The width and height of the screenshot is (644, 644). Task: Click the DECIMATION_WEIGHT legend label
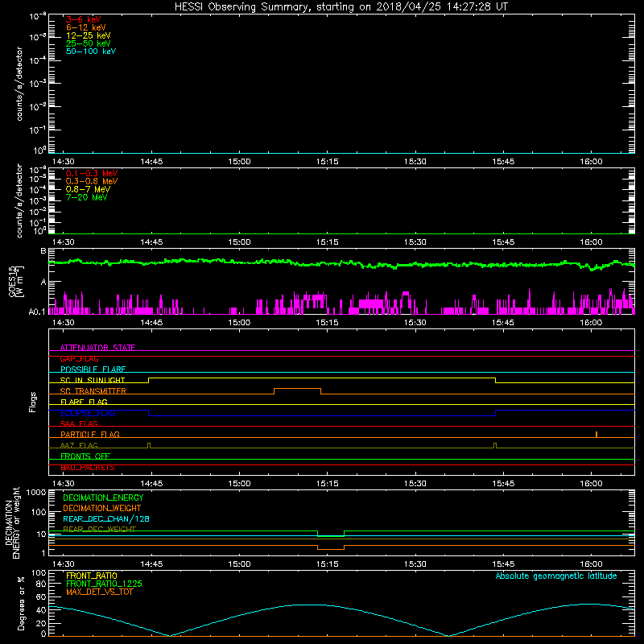pos(102,509)
